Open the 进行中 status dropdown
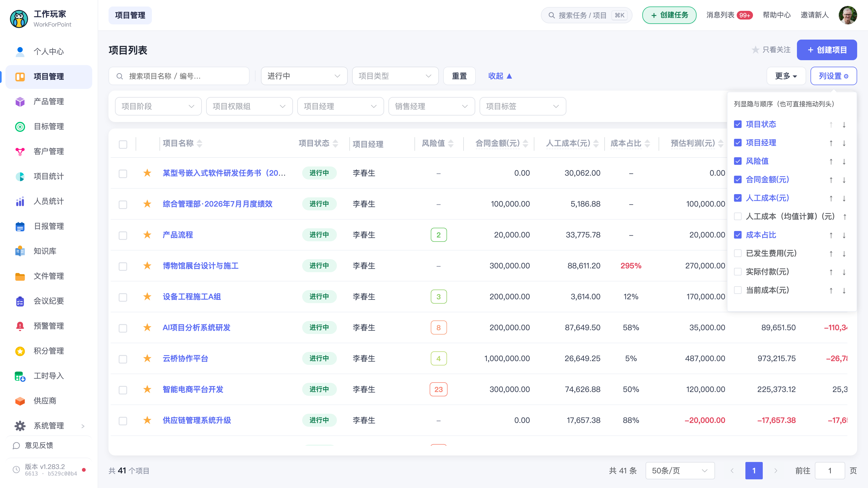This screenshot has height=488, width=868. coord(304,76)
